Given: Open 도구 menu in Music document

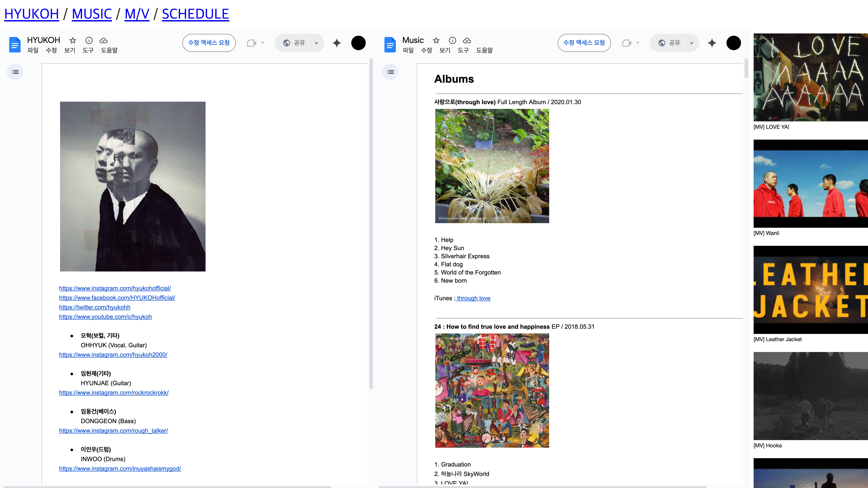Looking at the screenshot, I should (x=463, y=50).
